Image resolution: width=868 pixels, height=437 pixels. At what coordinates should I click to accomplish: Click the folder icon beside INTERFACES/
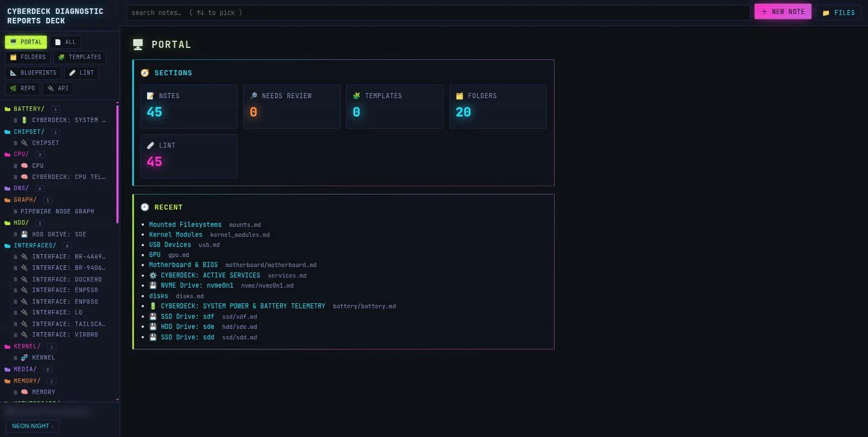coord(8,246)
